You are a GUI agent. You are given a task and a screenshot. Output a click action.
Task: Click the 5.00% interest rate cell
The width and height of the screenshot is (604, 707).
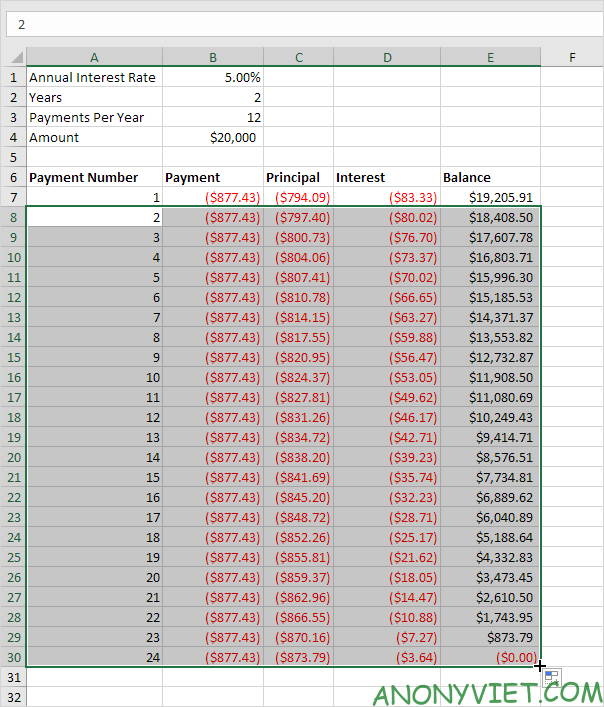tap(213, 78)
